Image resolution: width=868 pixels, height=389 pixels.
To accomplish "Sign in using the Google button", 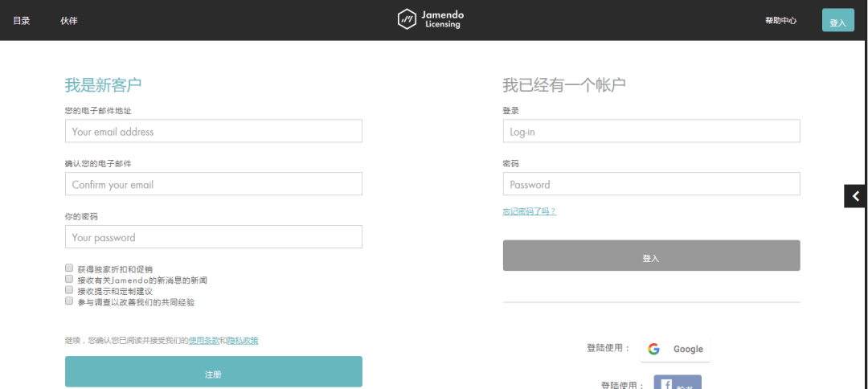I will pos(675,349).
